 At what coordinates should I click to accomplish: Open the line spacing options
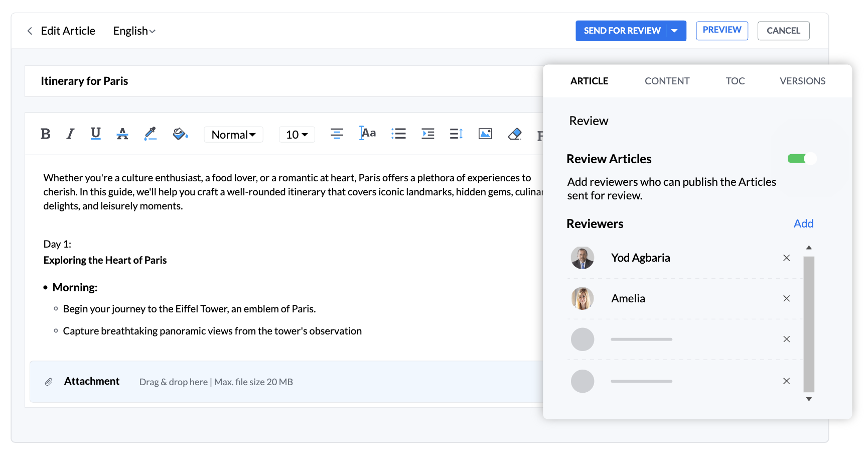click(x=456, y=134)
